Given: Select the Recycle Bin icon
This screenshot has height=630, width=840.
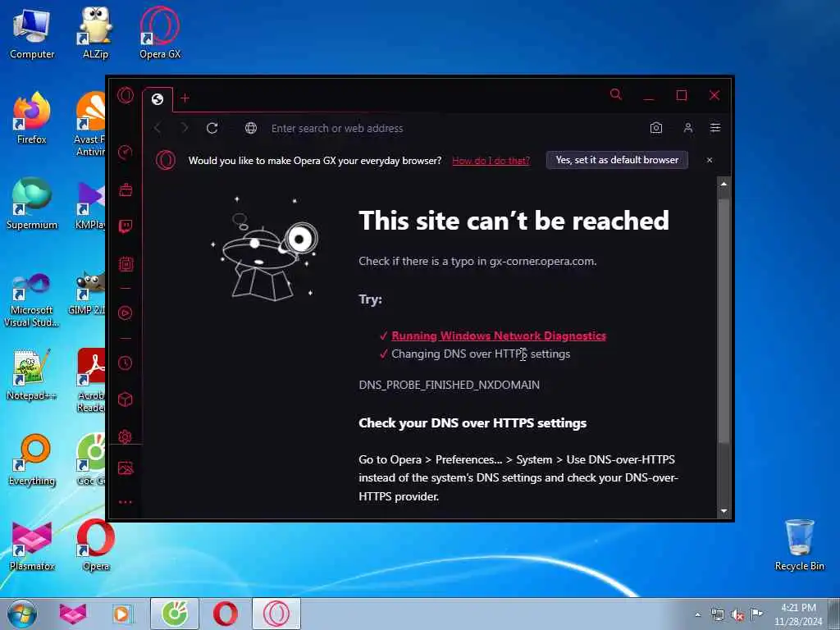Looking at the screenshot, I should 799,546.
